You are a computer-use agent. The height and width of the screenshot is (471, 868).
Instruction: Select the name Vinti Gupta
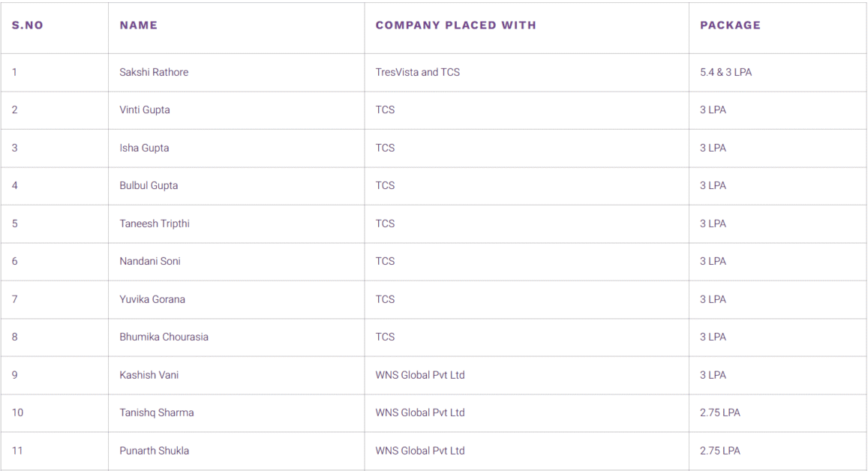145,109
